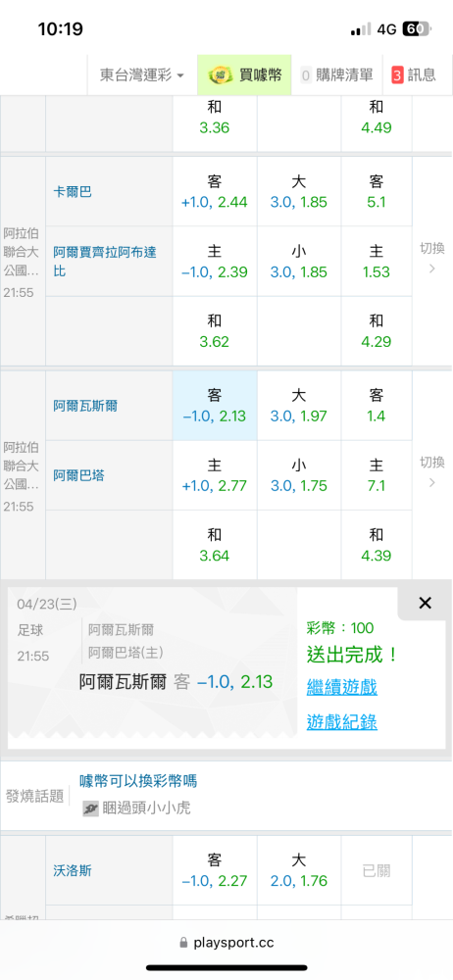Expand 切換 arrow for 阿爾瓦斯爾 match
This screenshot has width=453, height=980.
coord(431,472)
